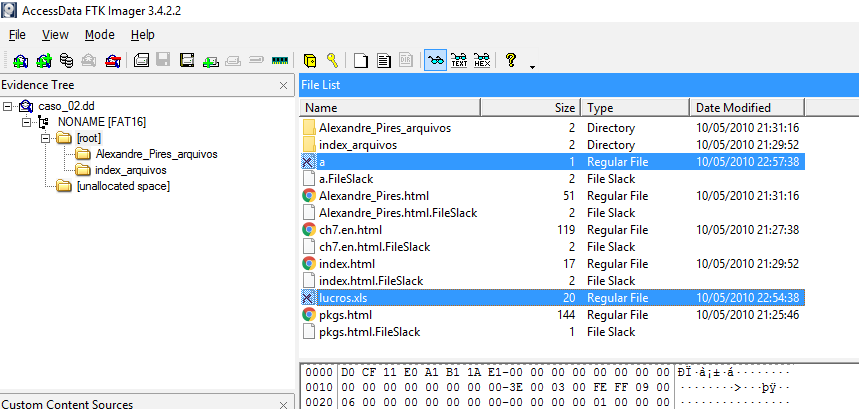Click the grayed Verify Drive/Image icon
The height and width of the screenshot is (409, 859).
256,60
